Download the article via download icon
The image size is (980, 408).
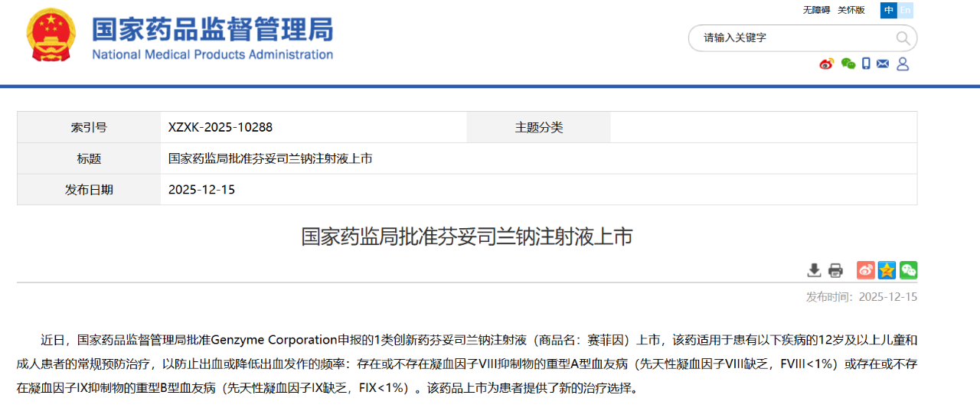coord(814,270)
